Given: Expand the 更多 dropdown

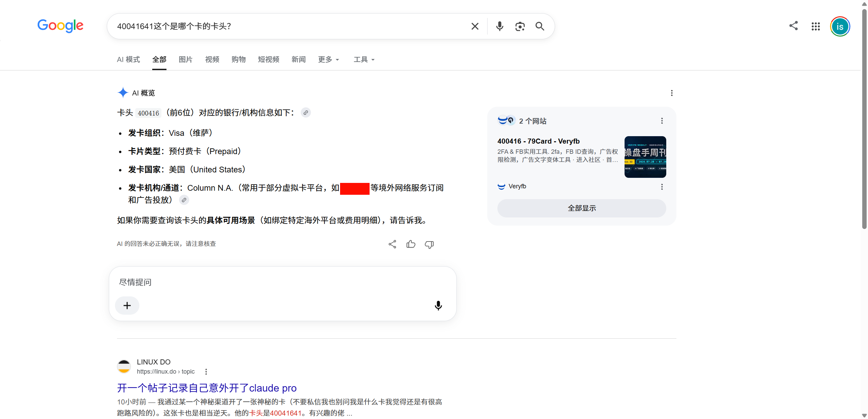Looking at the screenshot, I should click(329, 60).
